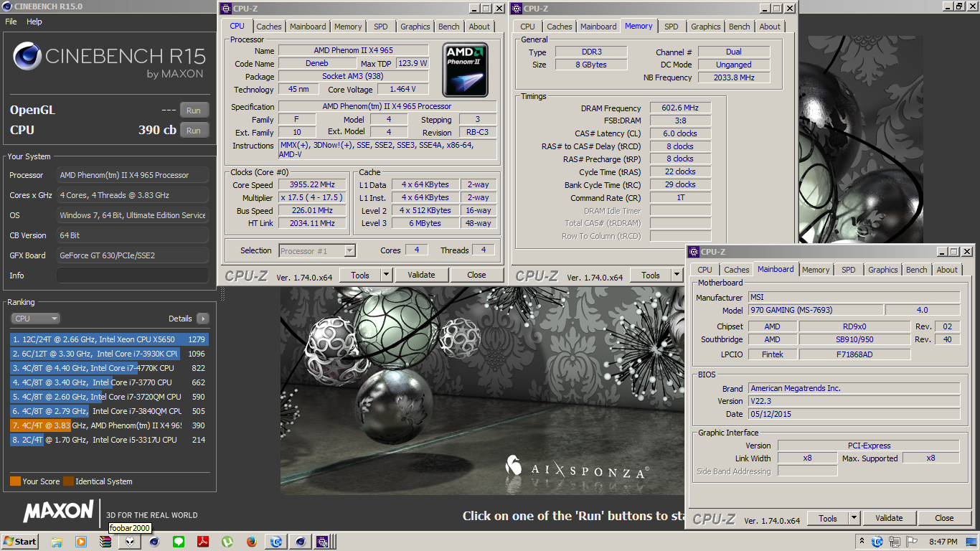Click the Cinebench Info input field

click(133, 275)
